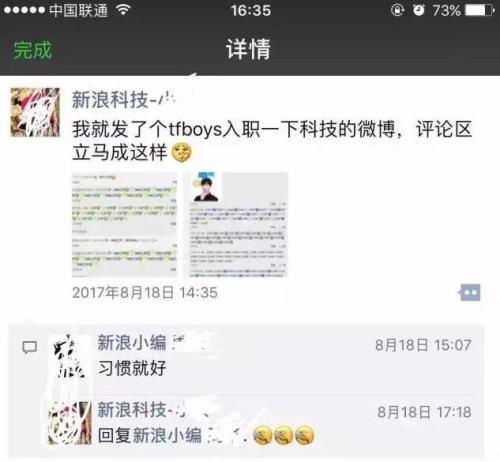Tap the 详情 title in header
This screenshot has height=462, width=500.
[x=249, y=49]
